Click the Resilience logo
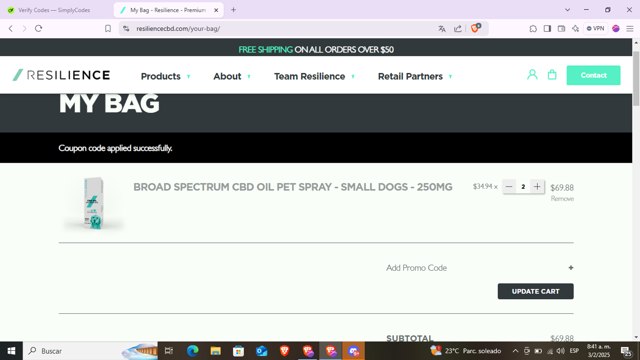Viewport: 640px width, 360px height. click(61, 75)
